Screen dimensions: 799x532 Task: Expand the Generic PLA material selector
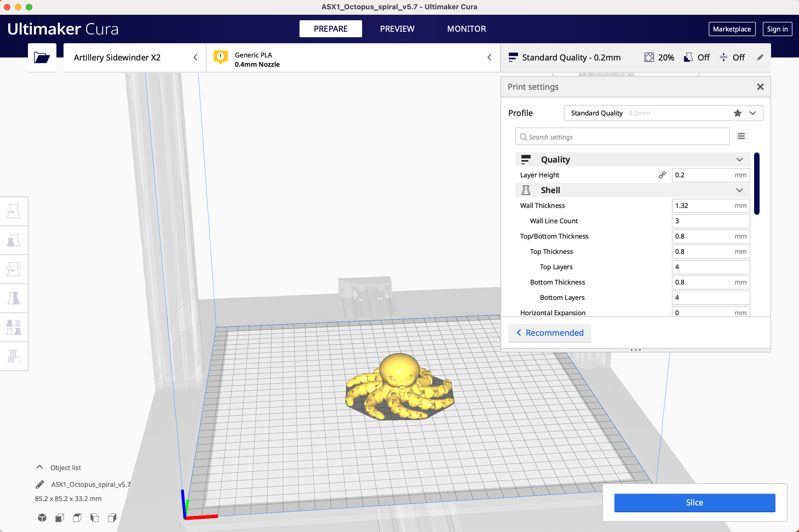pyautogui.click(x=353, y=57)
